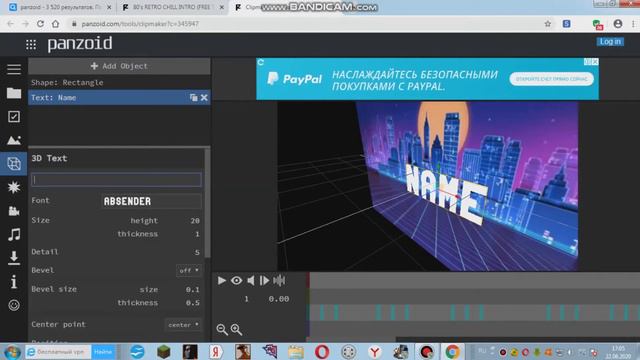The height and width of the screenshot is (360, 640).
Task: Select the Shape: Rectangle object
Action: point(119,82)
